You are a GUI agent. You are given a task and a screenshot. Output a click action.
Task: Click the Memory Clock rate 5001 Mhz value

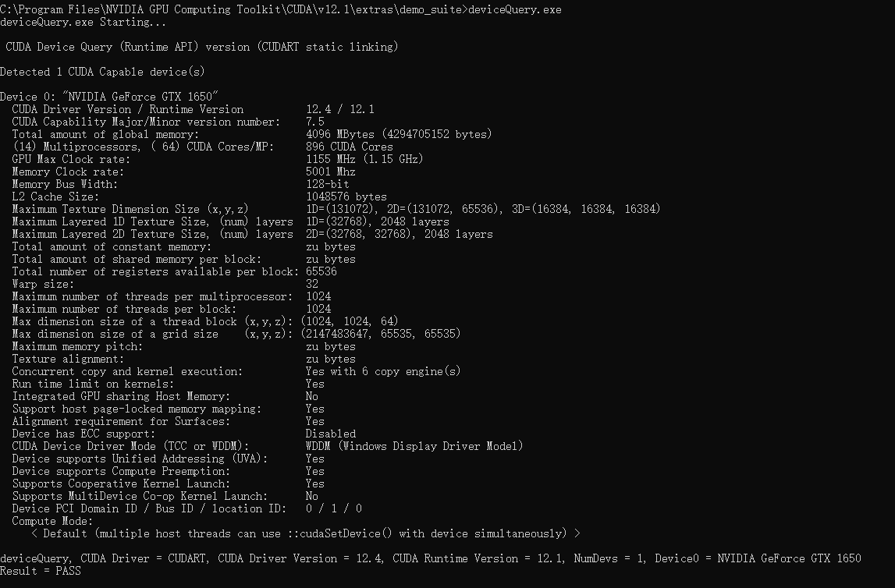[331, 172]
